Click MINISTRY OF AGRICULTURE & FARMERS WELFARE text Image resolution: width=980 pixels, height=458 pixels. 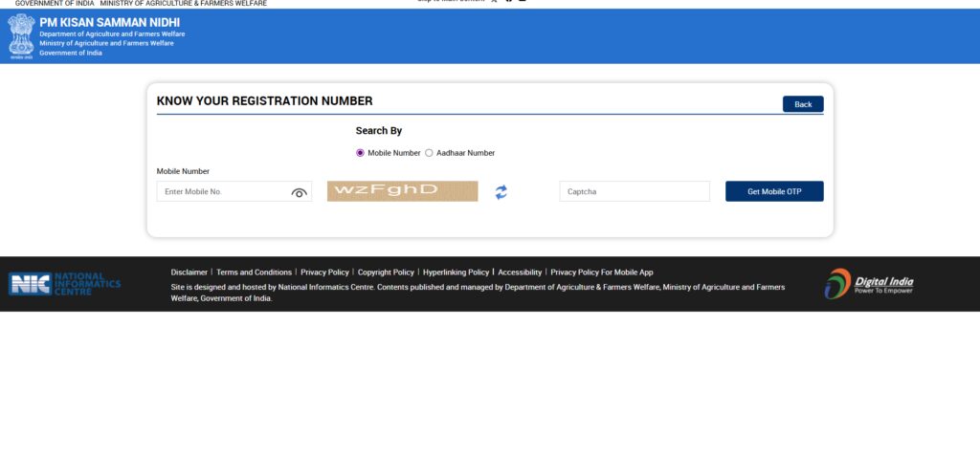point(183,3)
